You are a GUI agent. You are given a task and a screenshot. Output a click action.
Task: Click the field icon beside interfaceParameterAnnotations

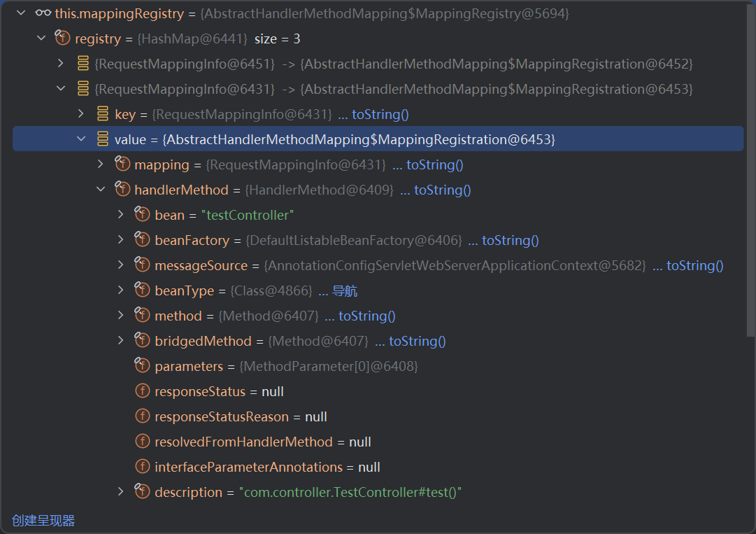coord(143,467)
